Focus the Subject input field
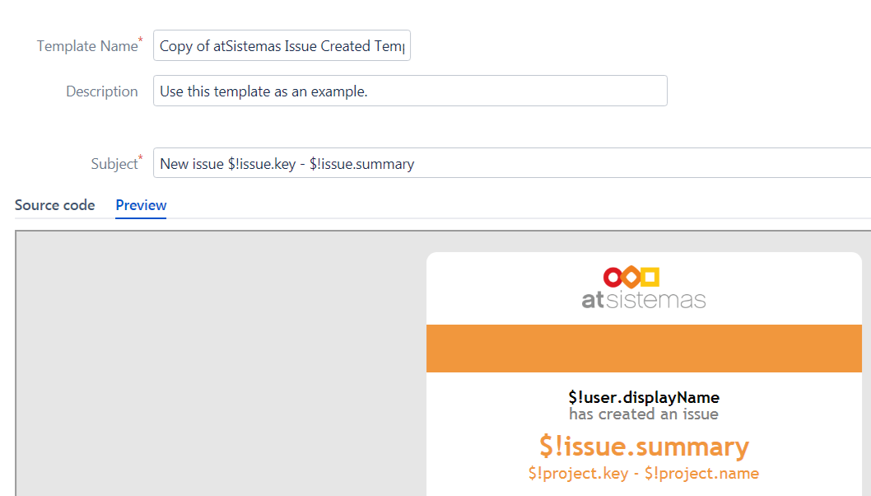Image resolution: width=871 pixels, height=496 pixels. point(510,163)
